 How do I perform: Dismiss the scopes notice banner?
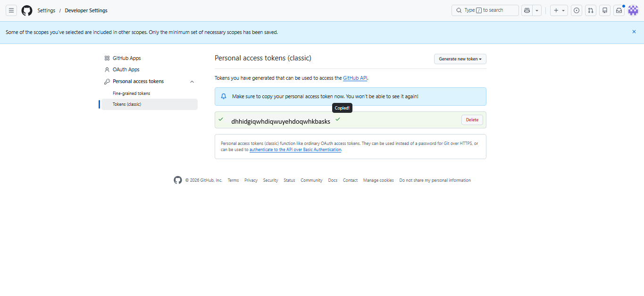point(634,32)
